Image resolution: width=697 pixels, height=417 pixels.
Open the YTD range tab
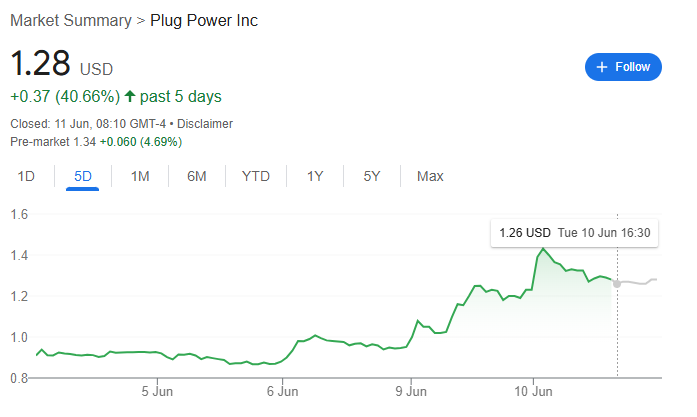(x=256, y=176)
